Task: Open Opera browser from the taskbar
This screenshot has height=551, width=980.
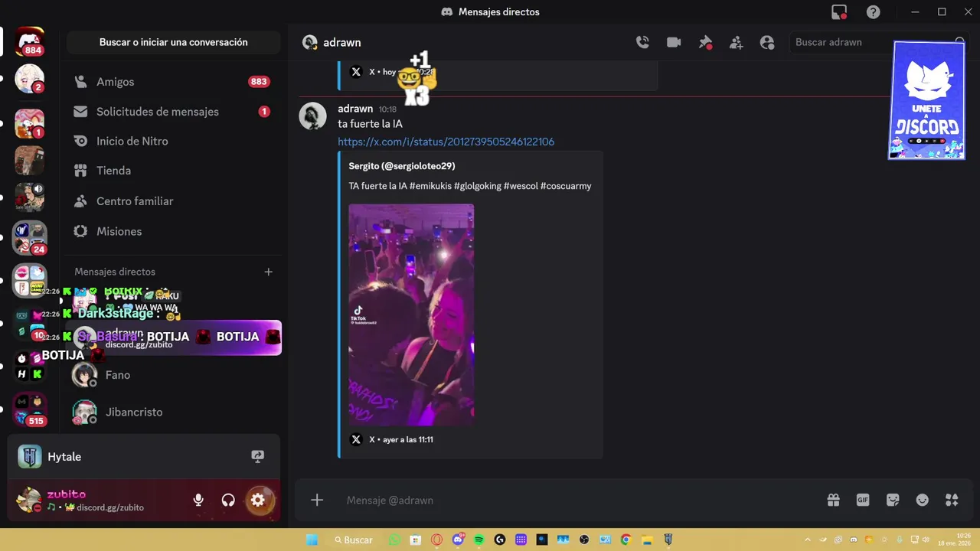Action: click(x=437, y=540)
